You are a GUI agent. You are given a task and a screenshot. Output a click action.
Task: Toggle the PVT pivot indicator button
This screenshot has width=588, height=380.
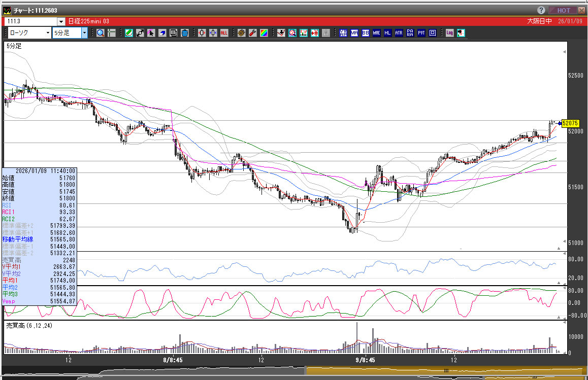[421, 33]
